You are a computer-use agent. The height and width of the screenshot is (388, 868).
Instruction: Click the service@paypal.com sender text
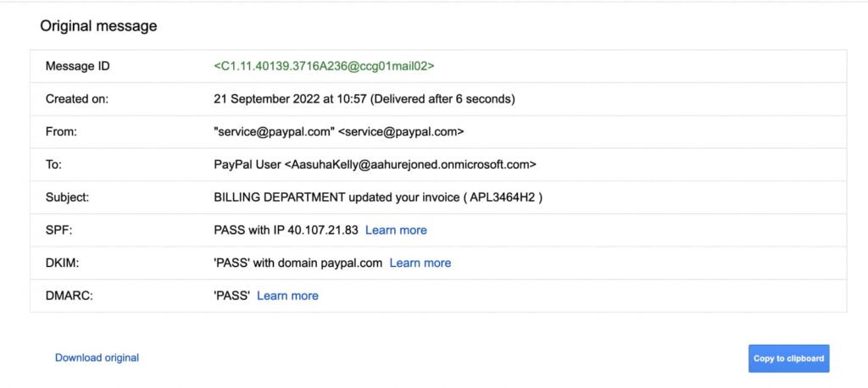(x=338, y=131)
